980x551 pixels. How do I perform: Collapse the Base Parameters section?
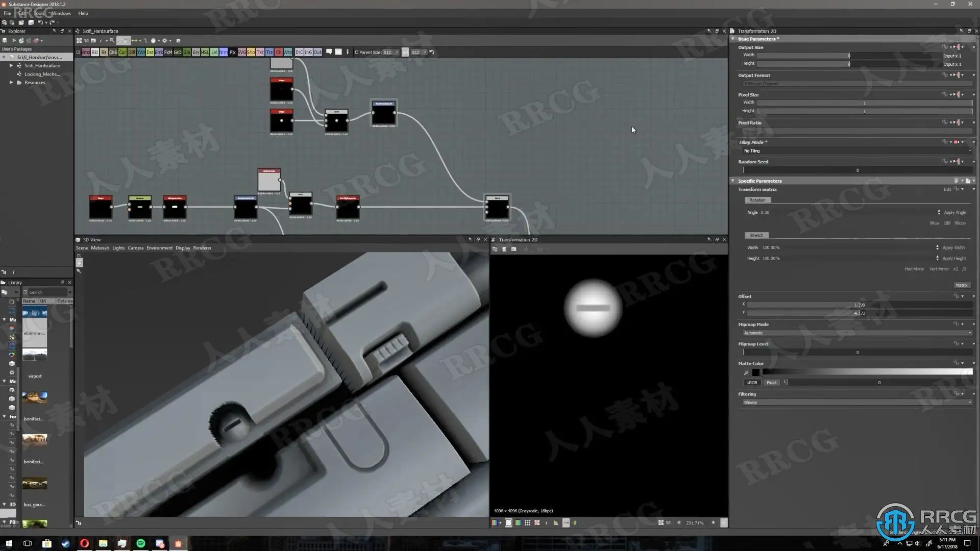click(733, 39)
